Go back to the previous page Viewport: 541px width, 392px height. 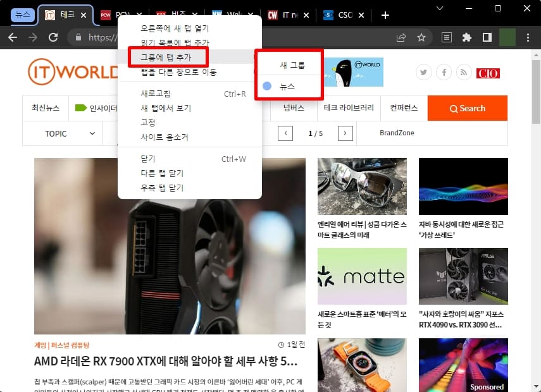pyautogui.click(x=13, y=37)
